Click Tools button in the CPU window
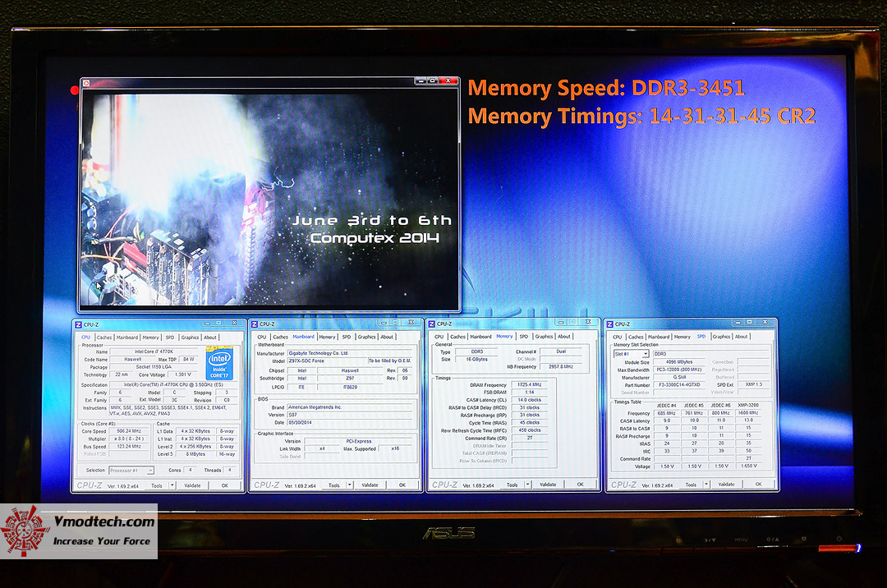887x588 pixels. (x=157, y=485)
